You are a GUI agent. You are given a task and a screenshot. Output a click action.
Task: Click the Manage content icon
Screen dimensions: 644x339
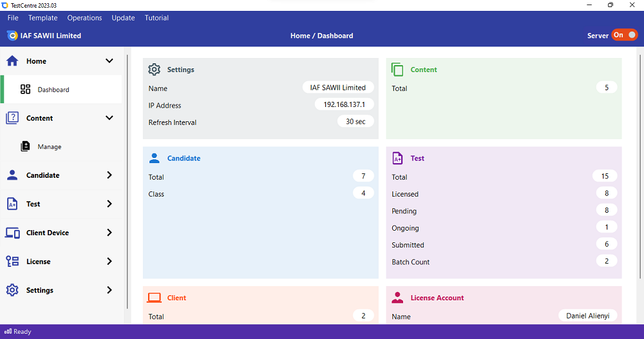[26, 146]
